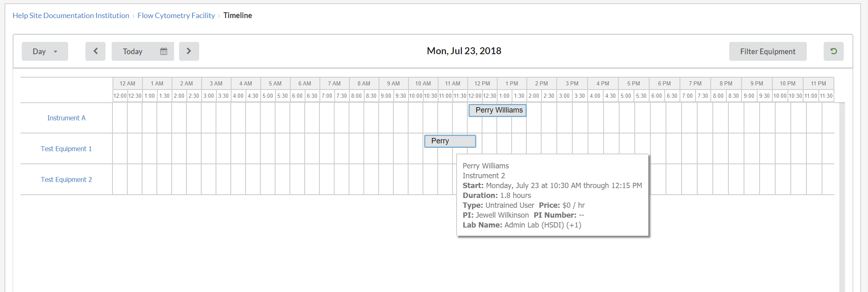This screenshot has width=868, height=292.
Task: Open the Test Equipment 2 link
Action: click(x=66, y=179)
